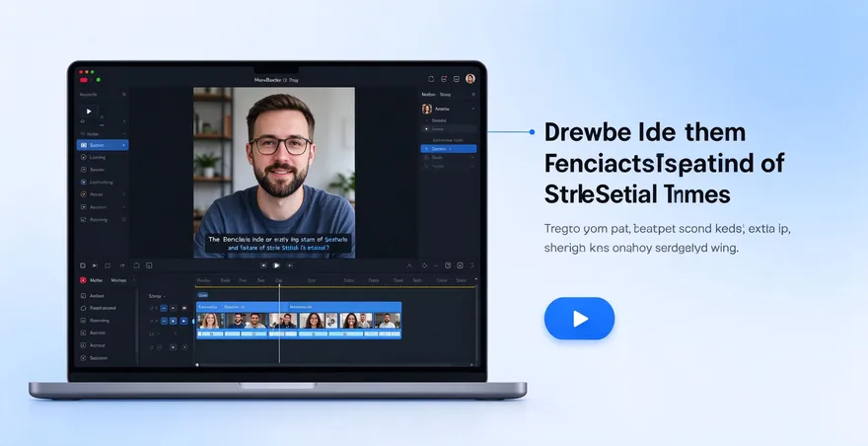Screen dimensions: 868x446
Task: Click the up-caret icon in the right toolbar group
Action: click(x=409, y=266)
